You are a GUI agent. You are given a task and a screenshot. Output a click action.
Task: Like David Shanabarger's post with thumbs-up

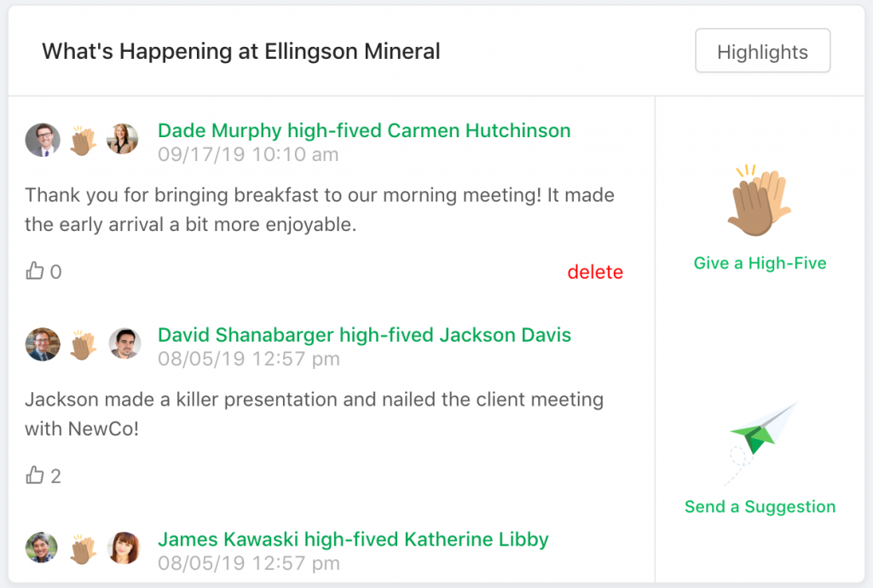click(34, 475)
